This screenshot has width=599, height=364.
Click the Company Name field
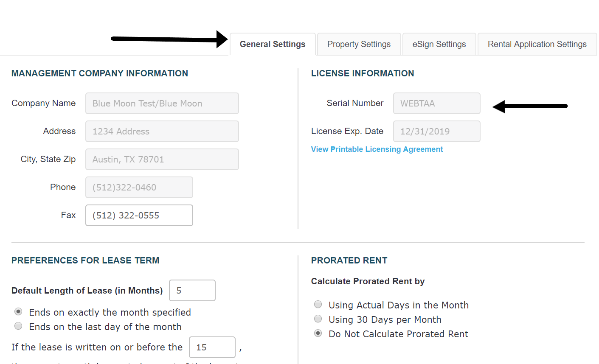point(162,104)
